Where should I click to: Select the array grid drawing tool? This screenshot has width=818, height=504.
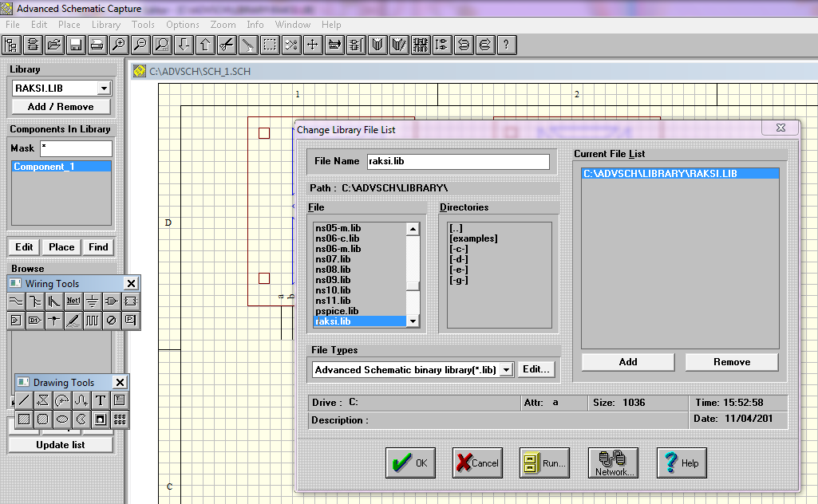[120, 419]
